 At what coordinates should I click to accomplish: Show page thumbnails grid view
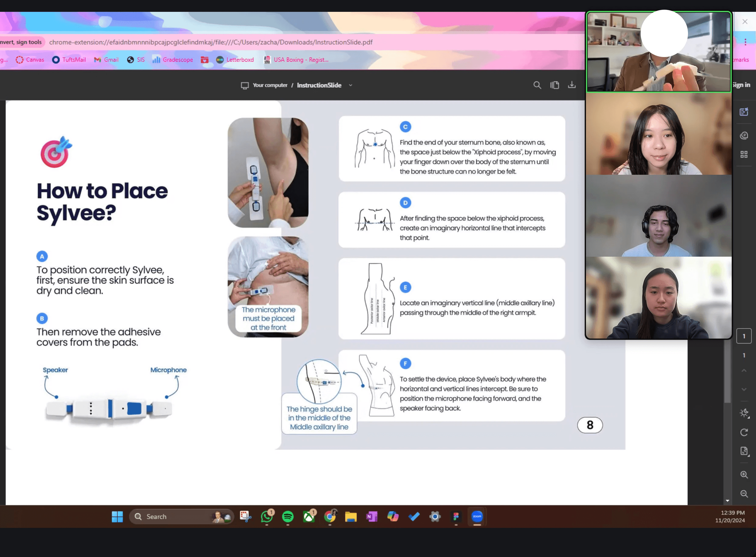coord(744,154)
